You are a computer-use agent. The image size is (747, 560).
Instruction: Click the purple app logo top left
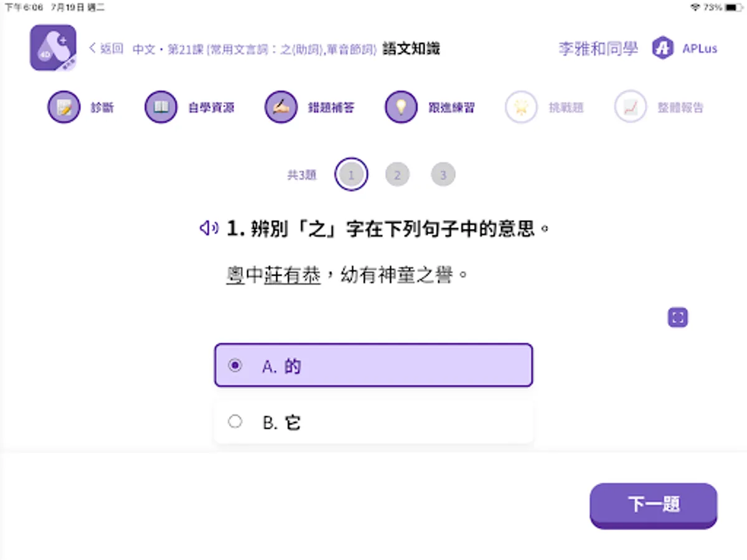click(52, 47)
